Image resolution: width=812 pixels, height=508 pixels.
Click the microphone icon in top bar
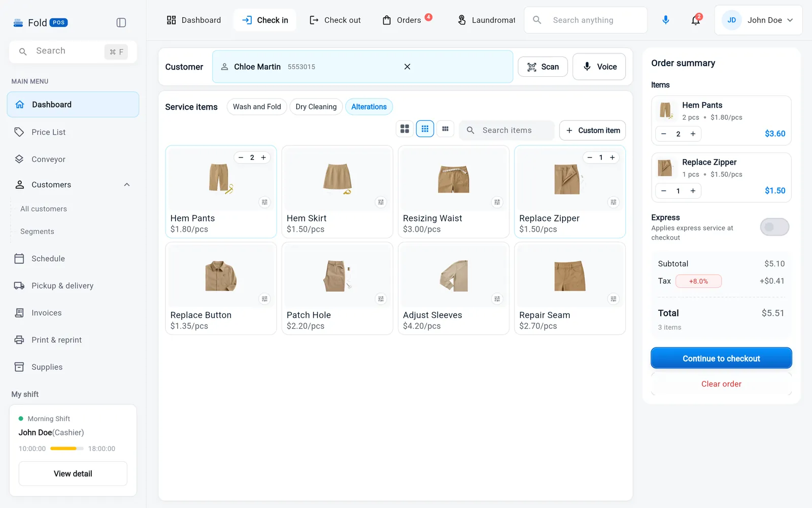point(666,20)
